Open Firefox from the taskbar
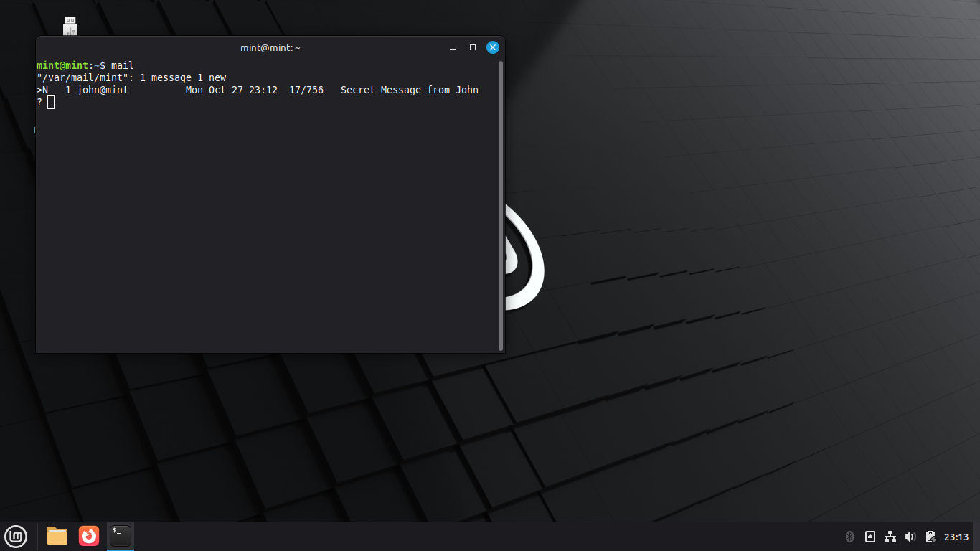This screenshot has height=551, width=980. pyautogui.click(x=89, y=536)
